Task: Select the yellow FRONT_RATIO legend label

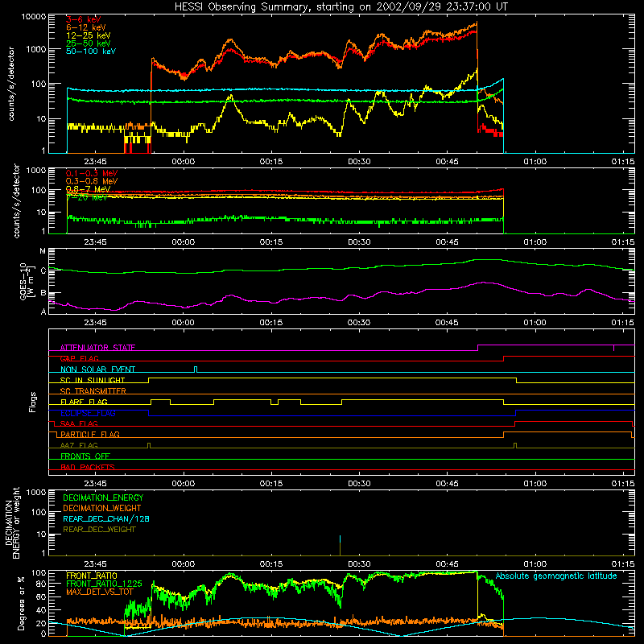Action: 92,576
